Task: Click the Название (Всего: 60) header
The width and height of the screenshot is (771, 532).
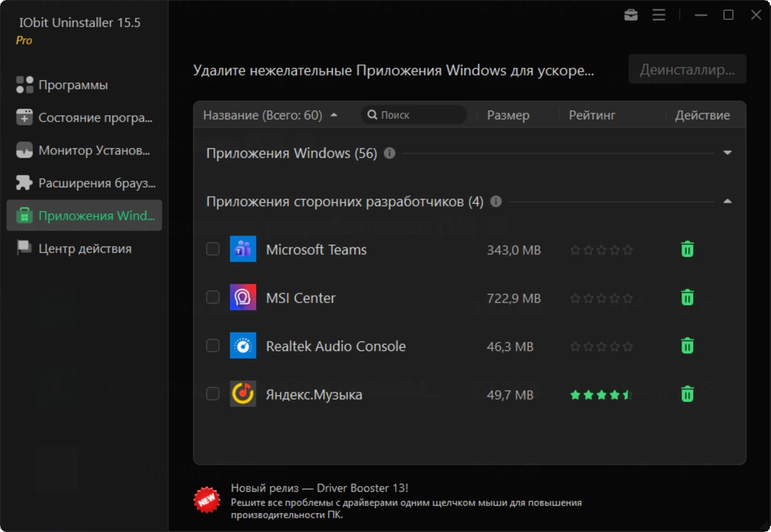Action: coord(263,116)
